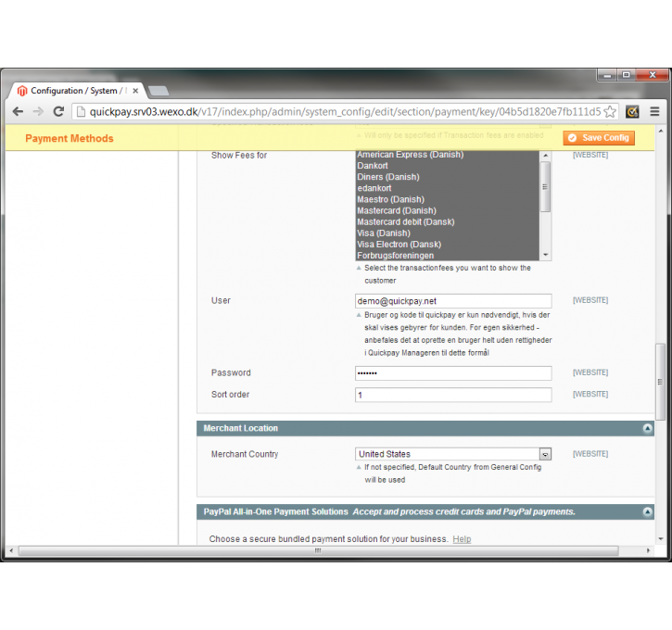
Task: Click the horizontal scrollbar thumb
Action: (x=318, y=550)
